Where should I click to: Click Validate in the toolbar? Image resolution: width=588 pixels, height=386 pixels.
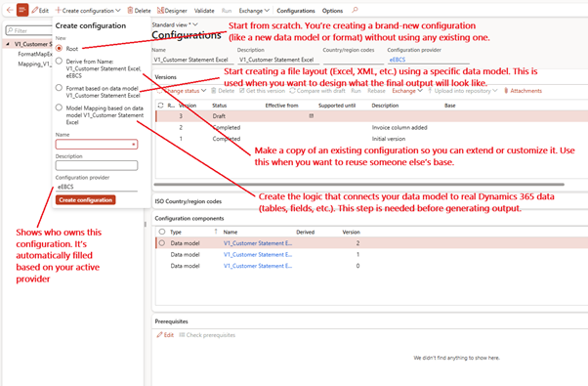(204, 11)
